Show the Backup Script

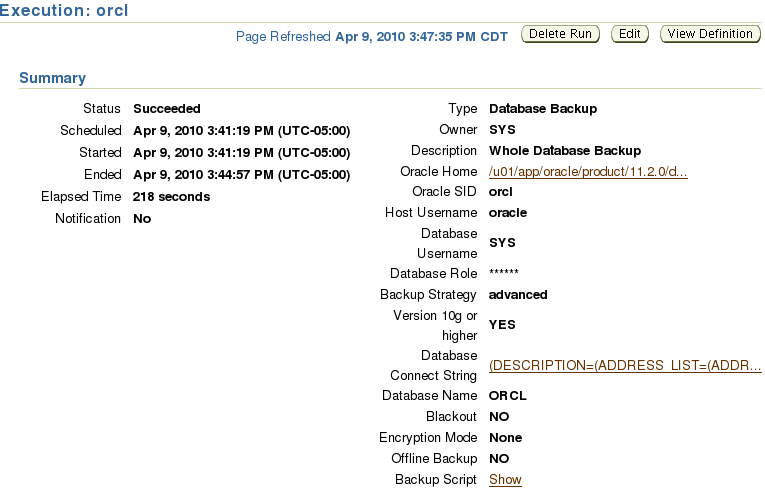[505, 480]
